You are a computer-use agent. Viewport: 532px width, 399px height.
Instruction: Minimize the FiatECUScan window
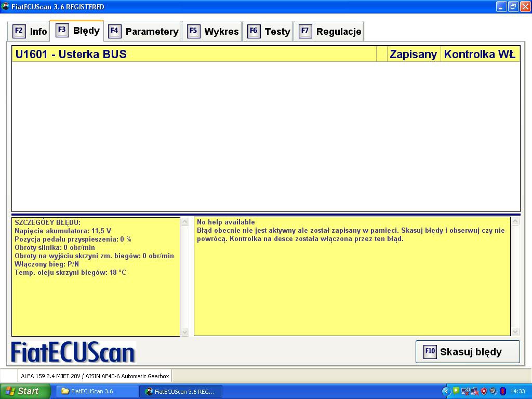click(x=501, y=6)
